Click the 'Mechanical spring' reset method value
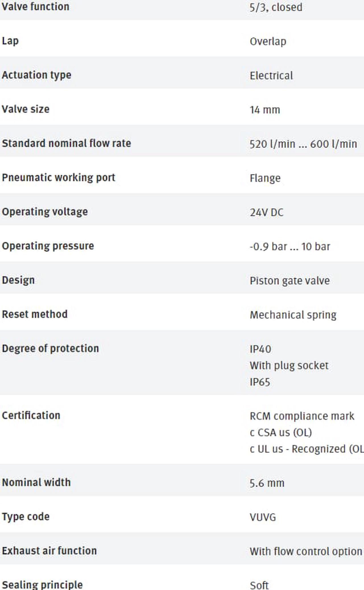Viewport: 364px width, 590px height. [293, 315]
